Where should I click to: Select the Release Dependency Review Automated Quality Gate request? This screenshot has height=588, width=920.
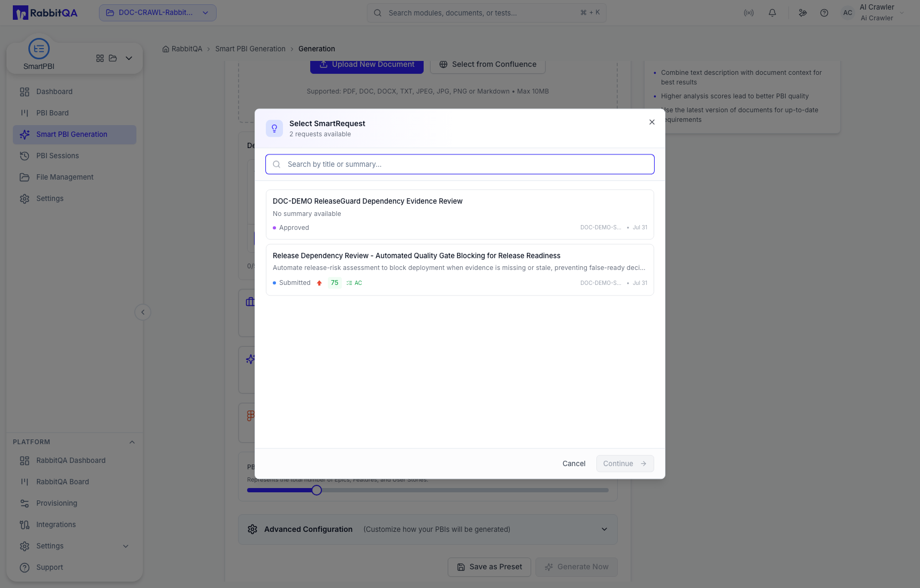coord(460,270)
